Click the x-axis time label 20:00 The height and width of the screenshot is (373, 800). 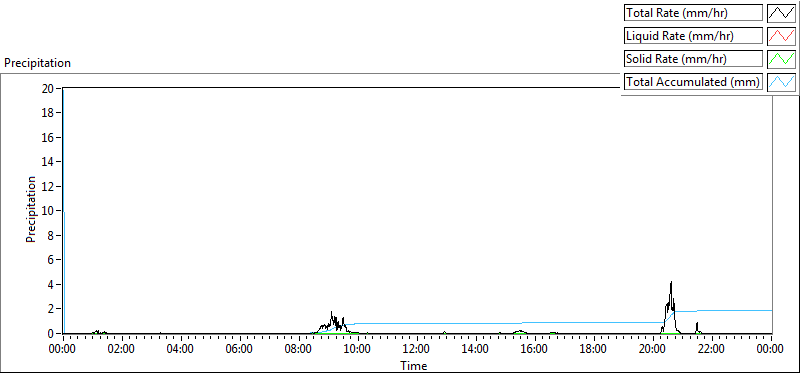tap(653, 349)
